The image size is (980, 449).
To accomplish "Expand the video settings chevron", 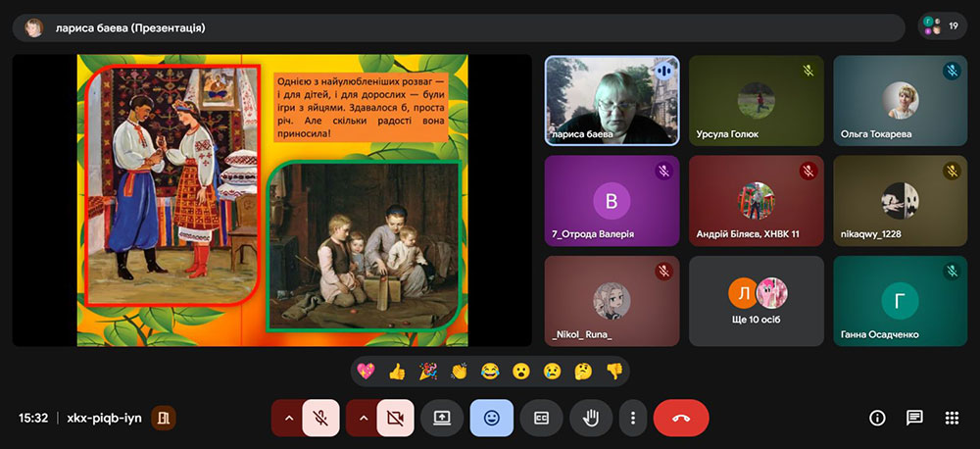I will point(364,418).
